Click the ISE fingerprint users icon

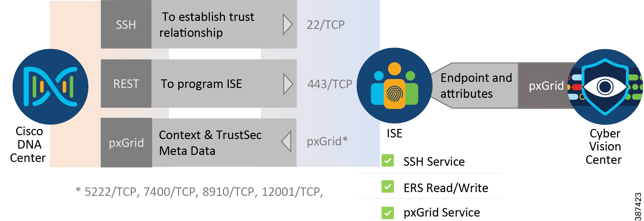(394, 85)
